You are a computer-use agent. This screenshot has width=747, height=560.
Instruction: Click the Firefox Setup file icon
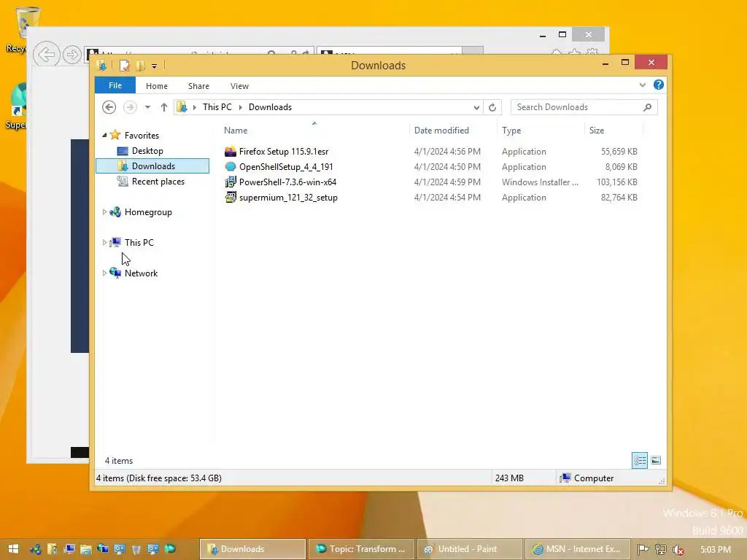[231, 152]
